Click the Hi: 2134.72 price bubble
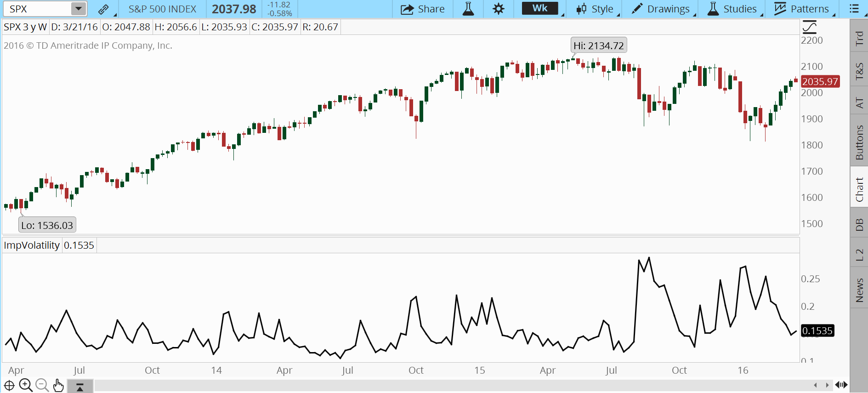The width and height of the screenshot is (868, 393). pos(599,46)
